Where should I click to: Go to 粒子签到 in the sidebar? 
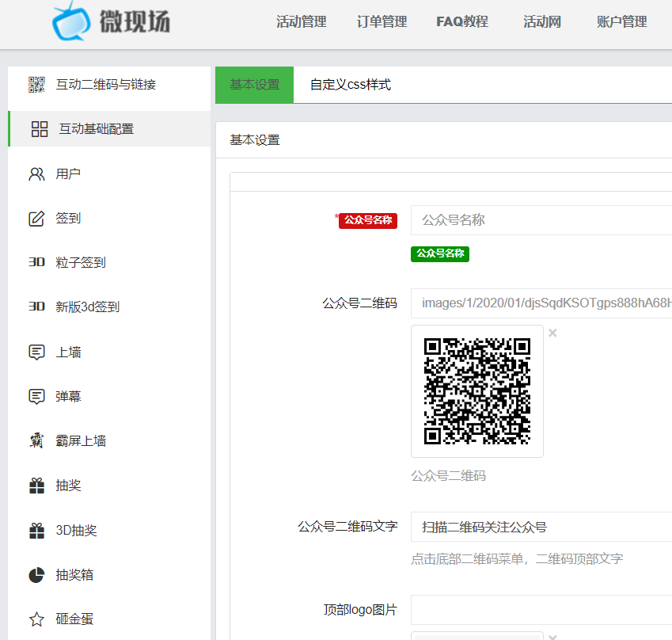pyautogui.click(x=109, y=262)
